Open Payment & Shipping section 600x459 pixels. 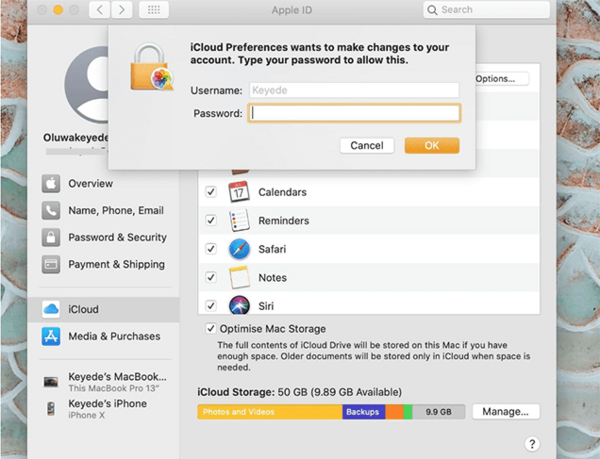103,264
